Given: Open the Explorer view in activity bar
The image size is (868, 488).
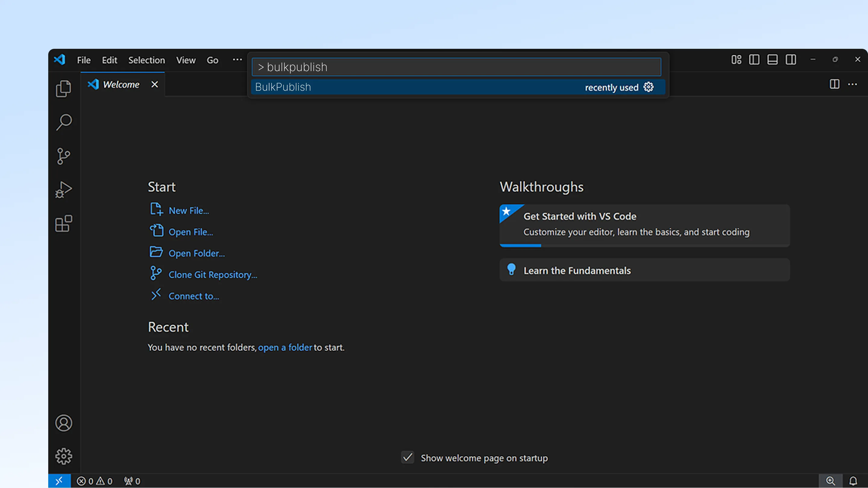Looking at the screenshot, I should (63, 88).
